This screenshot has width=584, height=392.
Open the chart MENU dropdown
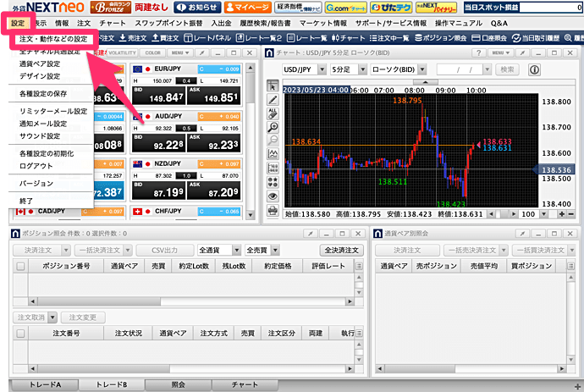[x=500, y=52]
